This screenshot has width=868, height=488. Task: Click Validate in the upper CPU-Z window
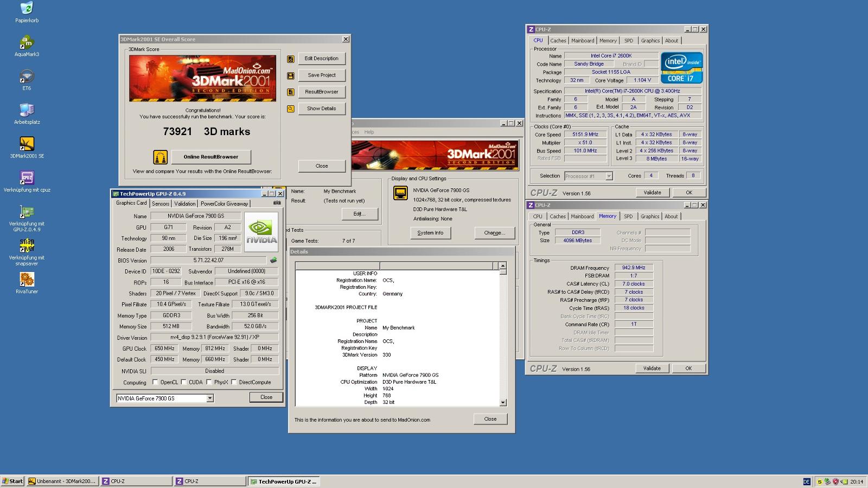pyautogui.click(x=652, y=193)
